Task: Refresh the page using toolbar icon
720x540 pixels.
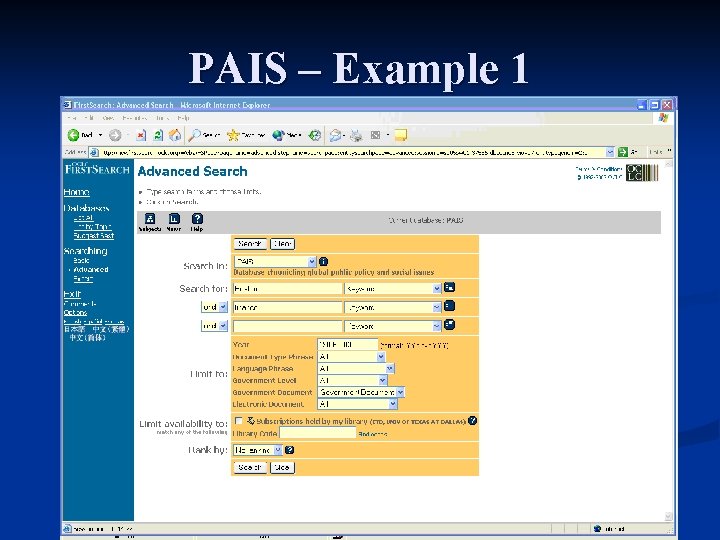Action: coord(158,135)
